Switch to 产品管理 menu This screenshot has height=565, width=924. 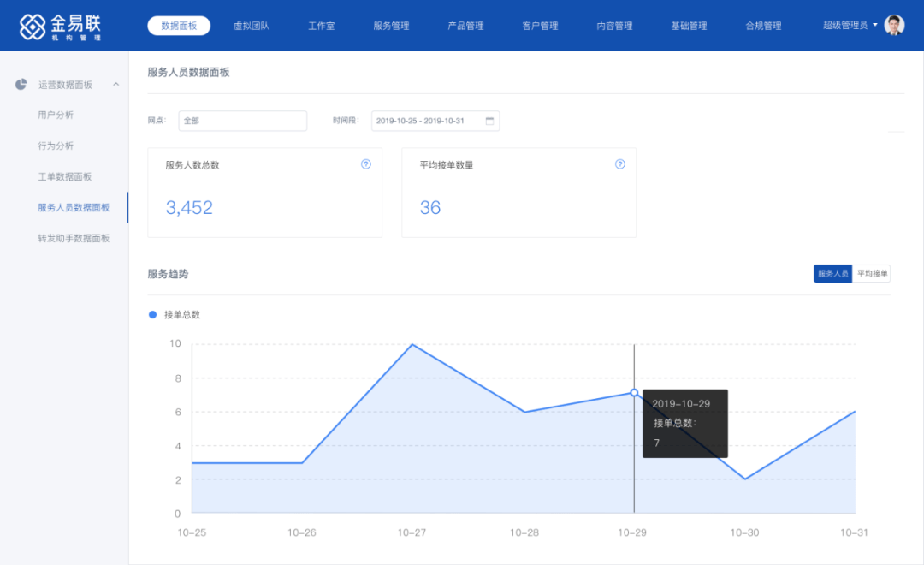465,26
